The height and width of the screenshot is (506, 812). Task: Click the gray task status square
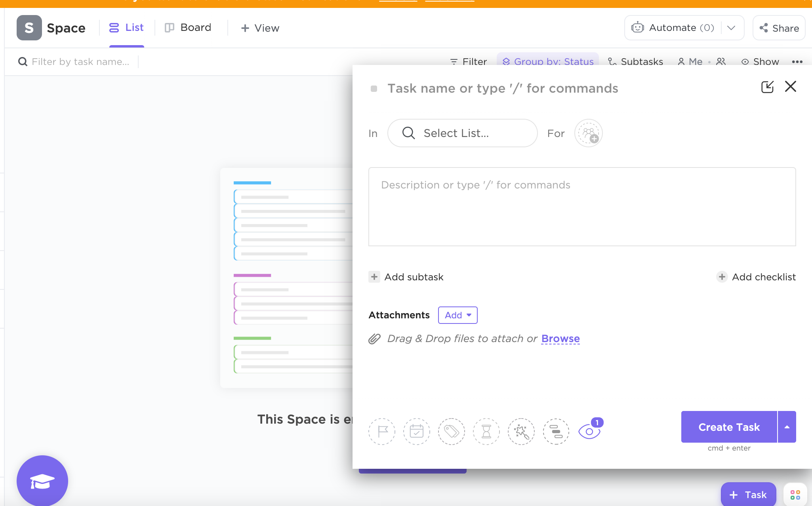tap(374, 89)
